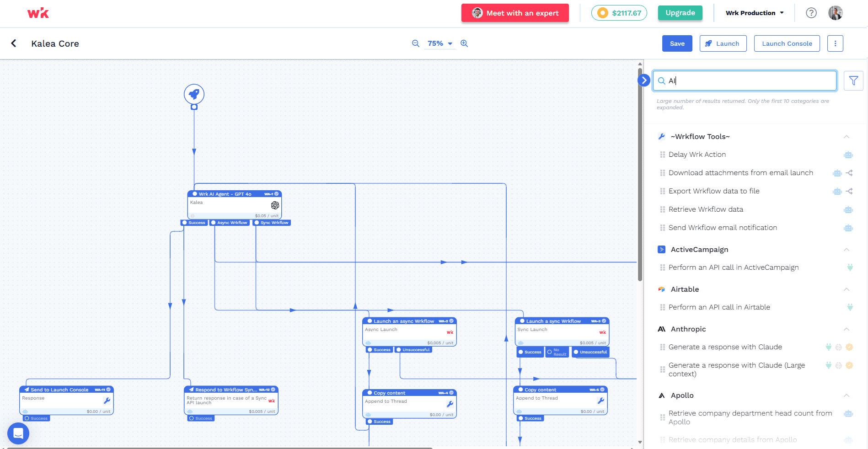Open the chat support bubble
Image resolution: width=868 pixels, height=449 pixels.
pos(18,433)
